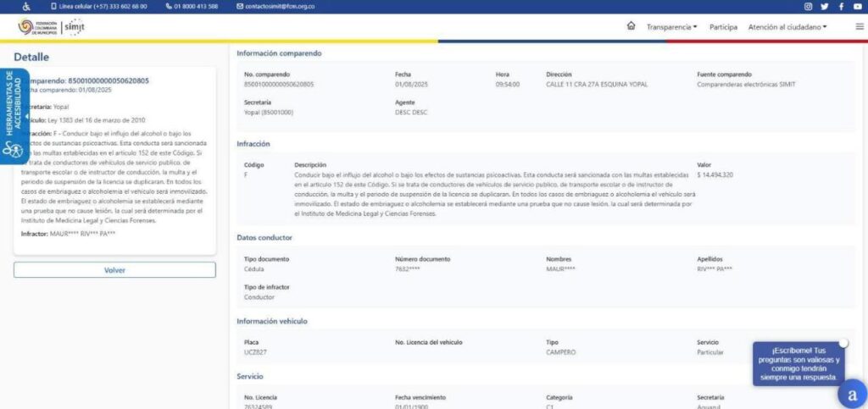Expand the Transparencia dropdown menu

pos(671,27)
